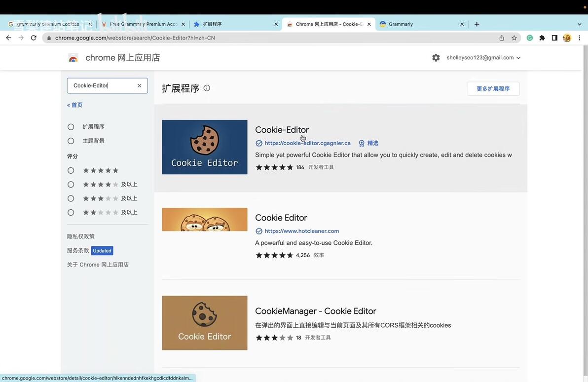
Task: Click the orange two-cookies thumbnail
Action: 204,220
